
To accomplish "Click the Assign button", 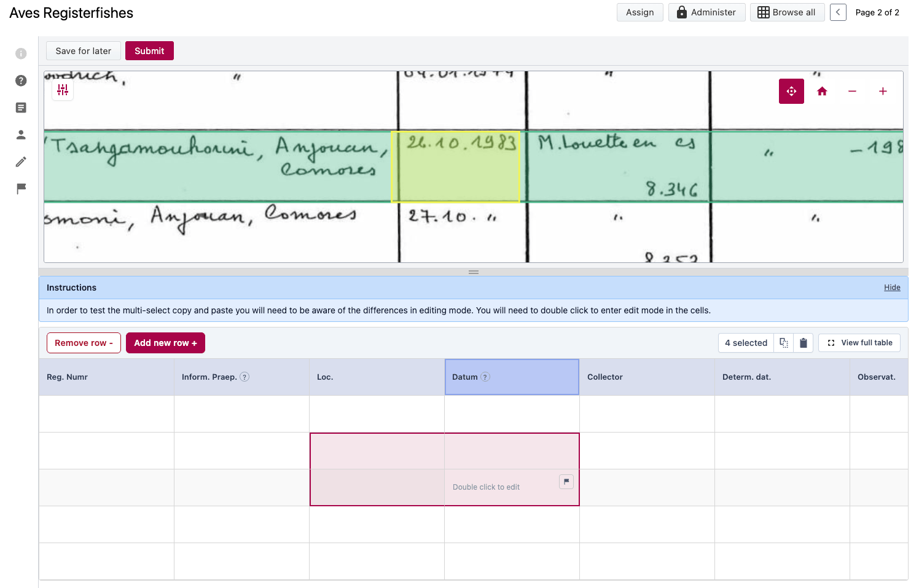I will pyautogui.click(x=640, y=12).
